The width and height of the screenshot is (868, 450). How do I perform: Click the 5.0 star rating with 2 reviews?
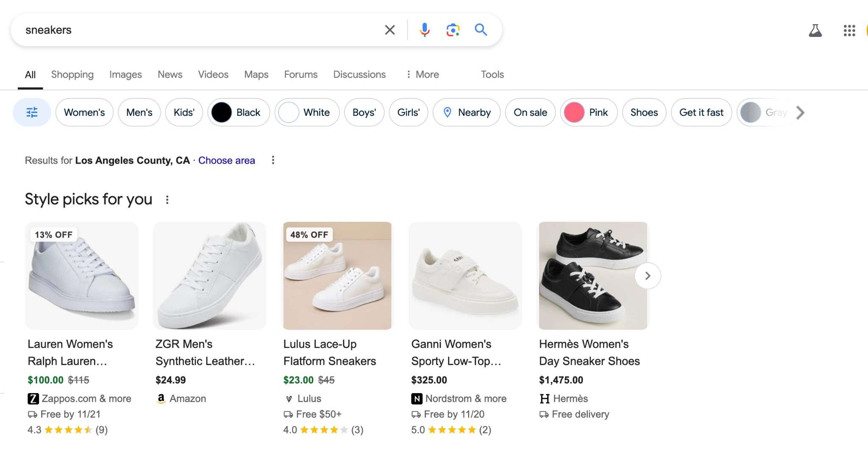(x=451, y=430)
